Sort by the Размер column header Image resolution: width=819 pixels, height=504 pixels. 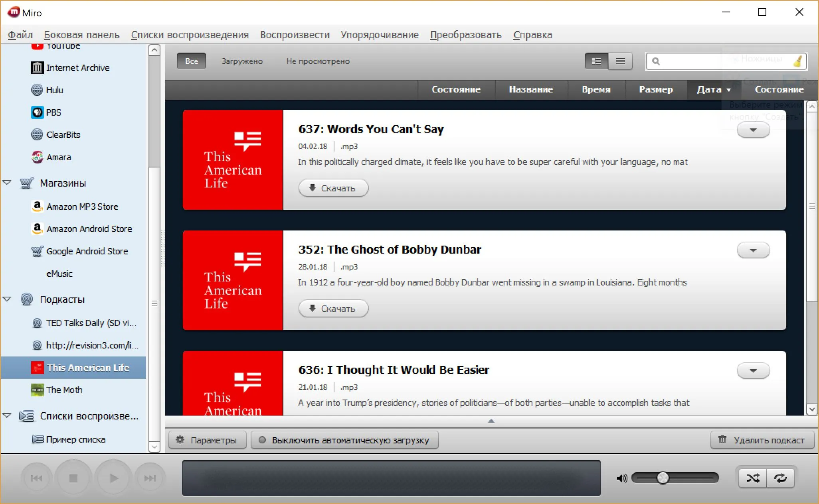tap(656, 90)
